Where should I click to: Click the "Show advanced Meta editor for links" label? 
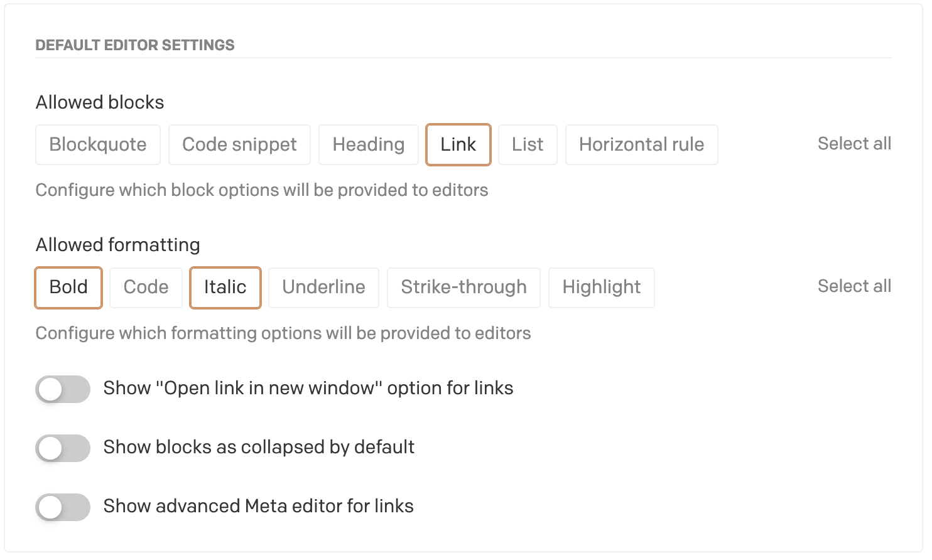click(259, 506)
